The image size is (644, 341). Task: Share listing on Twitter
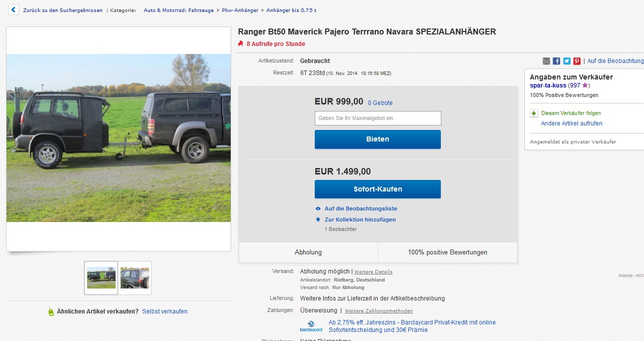(x=567, y=61)
